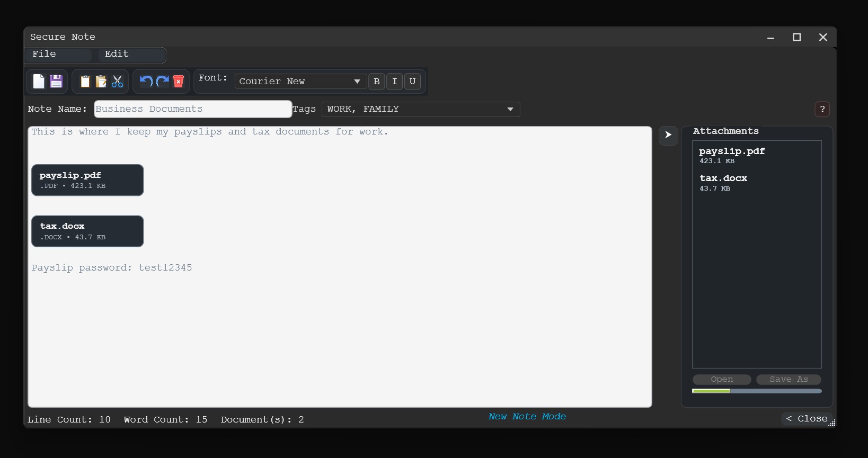The height and width of the screenshot is (458, 868).
Task: Open the Courier New font dropdown
Action: pos(300,82)
